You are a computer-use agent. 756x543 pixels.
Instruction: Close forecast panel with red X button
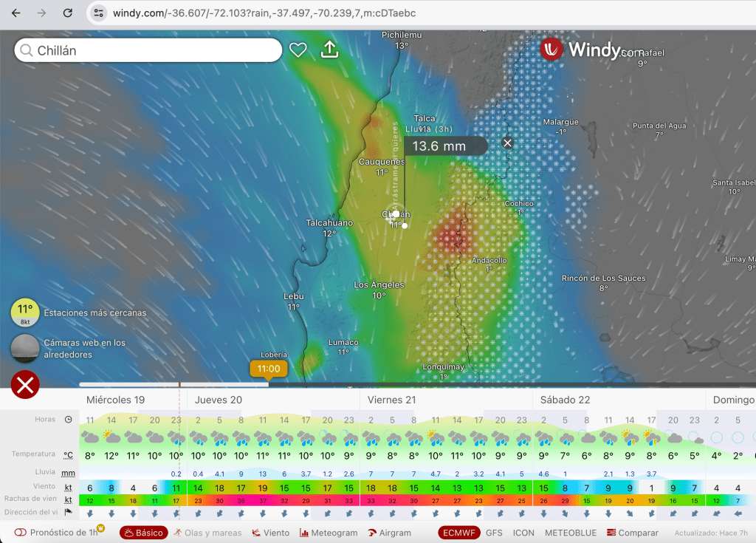pos(25,385)
